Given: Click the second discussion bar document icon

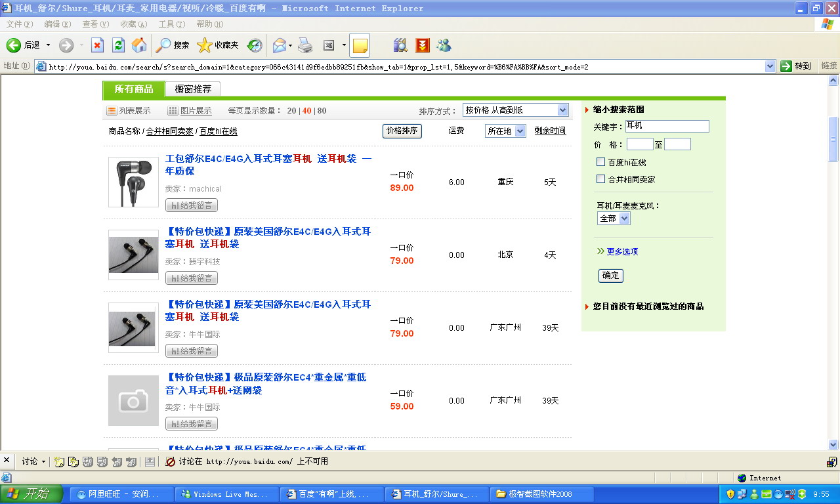Looking at the screenshot, I should tap(73, 461).
